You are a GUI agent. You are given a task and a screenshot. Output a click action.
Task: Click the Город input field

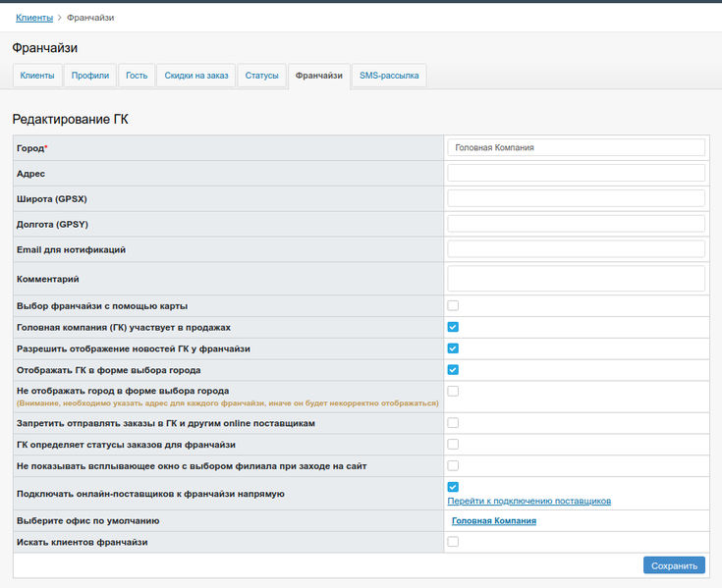point(576,147)
